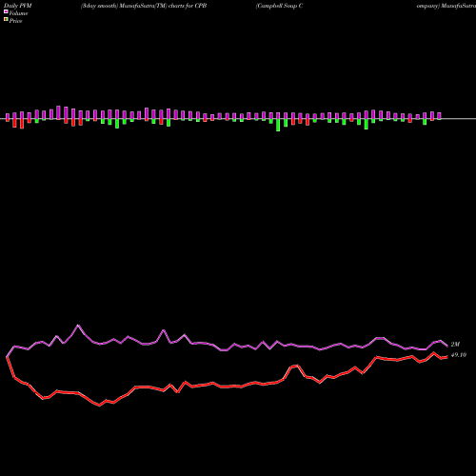Click the '(Campbell Soup C' header text
476x476 pixels.
[279, 6]
